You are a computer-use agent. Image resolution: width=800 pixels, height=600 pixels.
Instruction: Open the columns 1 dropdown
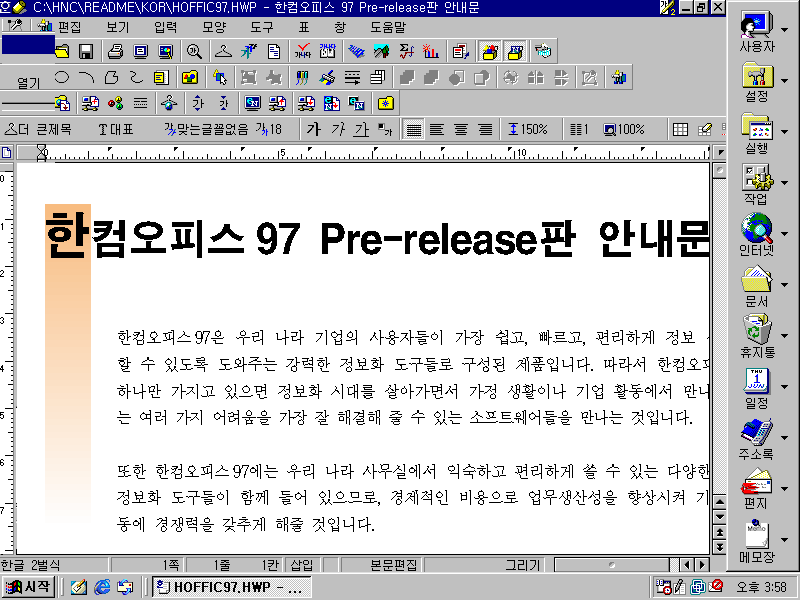click(x=579, y=130)
